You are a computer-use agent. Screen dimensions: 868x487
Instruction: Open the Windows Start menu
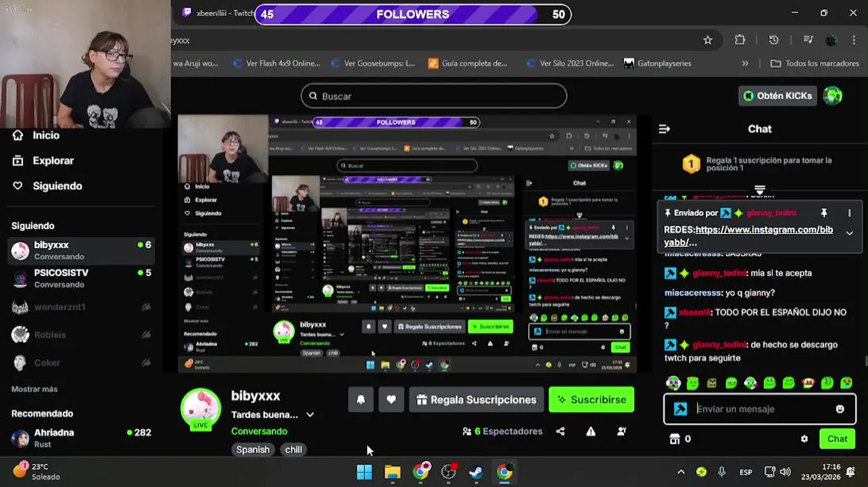(364, 471)
